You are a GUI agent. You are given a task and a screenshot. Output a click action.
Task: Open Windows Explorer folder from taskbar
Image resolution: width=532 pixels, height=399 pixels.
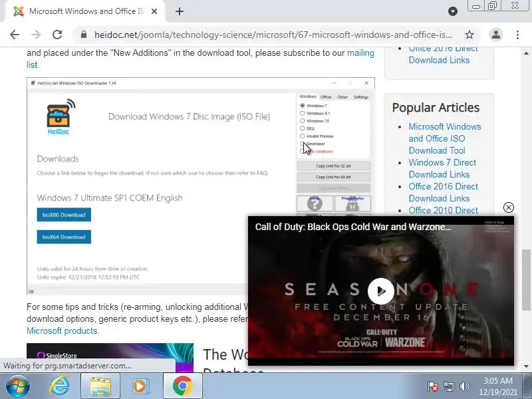tap(100, 386)
